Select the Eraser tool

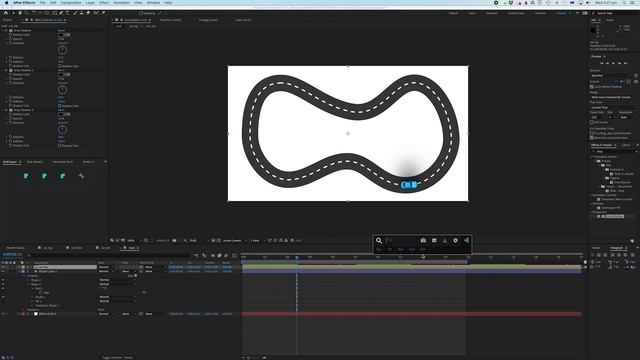tap(88, 13)
